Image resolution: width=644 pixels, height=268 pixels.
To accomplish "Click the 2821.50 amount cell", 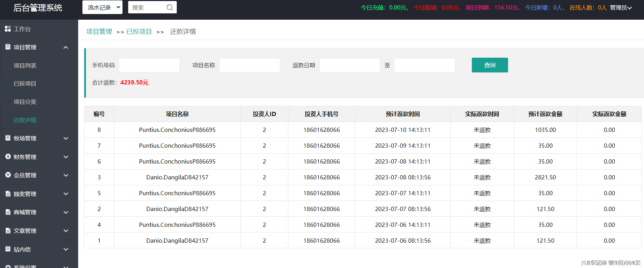I will 545,177.
